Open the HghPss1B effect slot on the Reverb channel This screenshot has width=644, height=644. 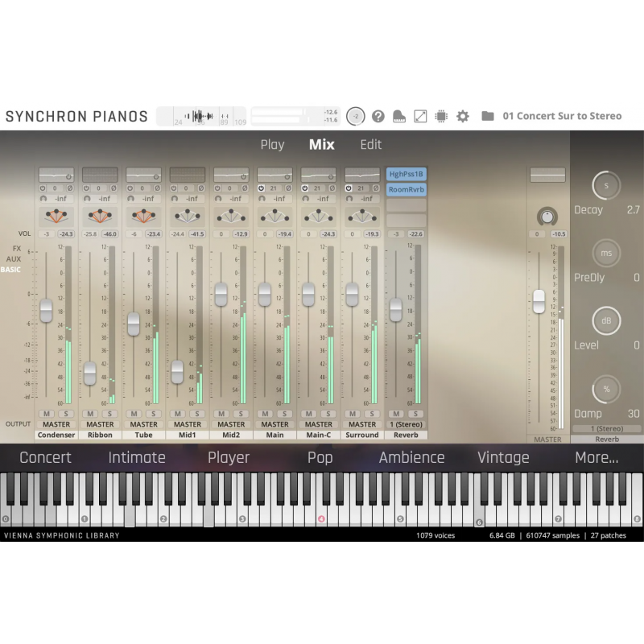[406, 174]
